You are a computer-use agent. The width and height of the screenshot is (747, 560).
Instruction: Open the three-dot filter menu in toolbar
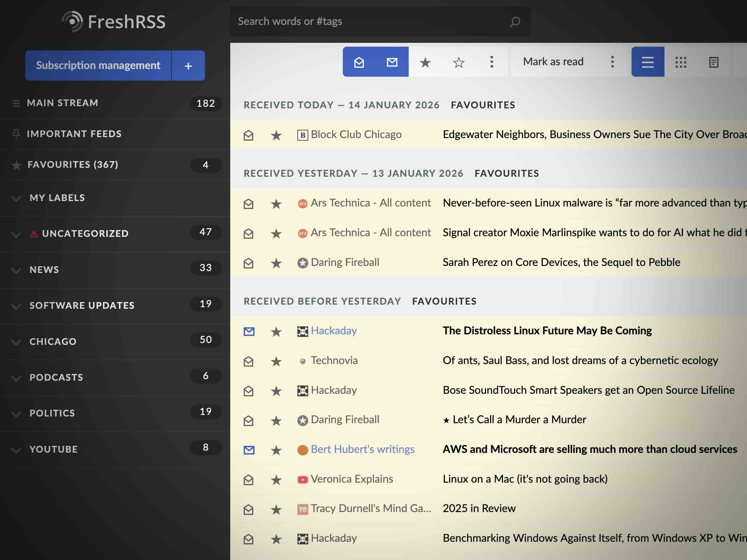tap(492, 62)
